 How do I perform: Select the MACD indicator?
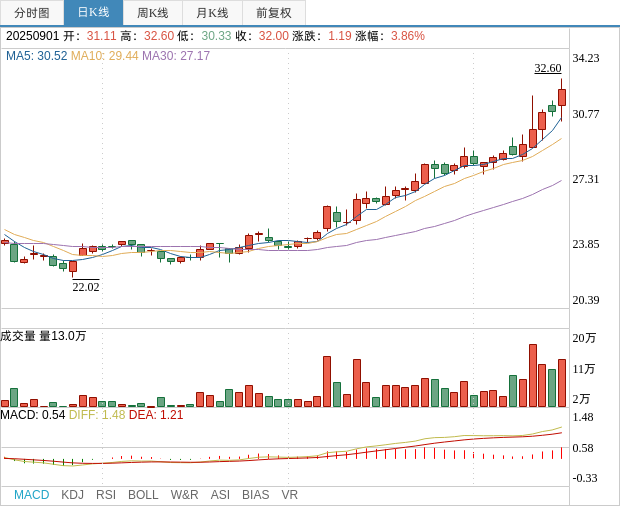coord(32,495)
